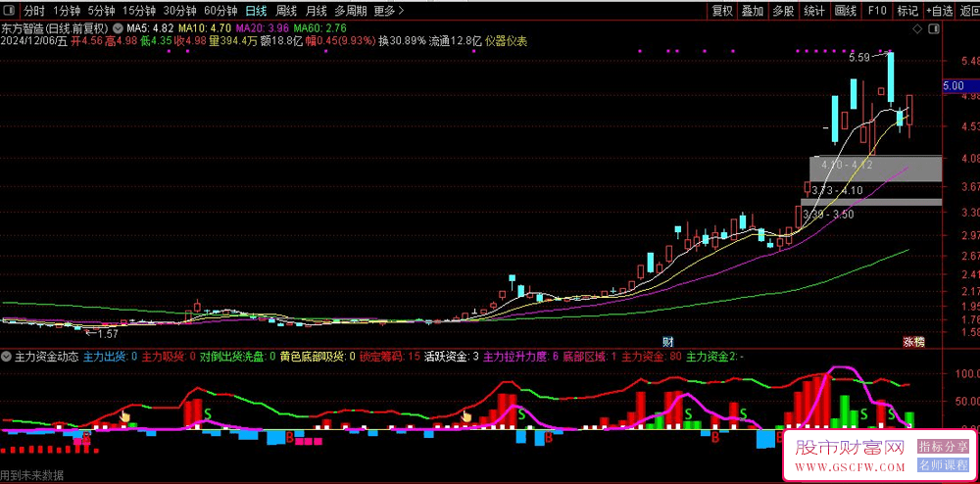The image size is (980, 484).
Task: Click the diamond icon above the chart
Action: (x=917, y=28)
